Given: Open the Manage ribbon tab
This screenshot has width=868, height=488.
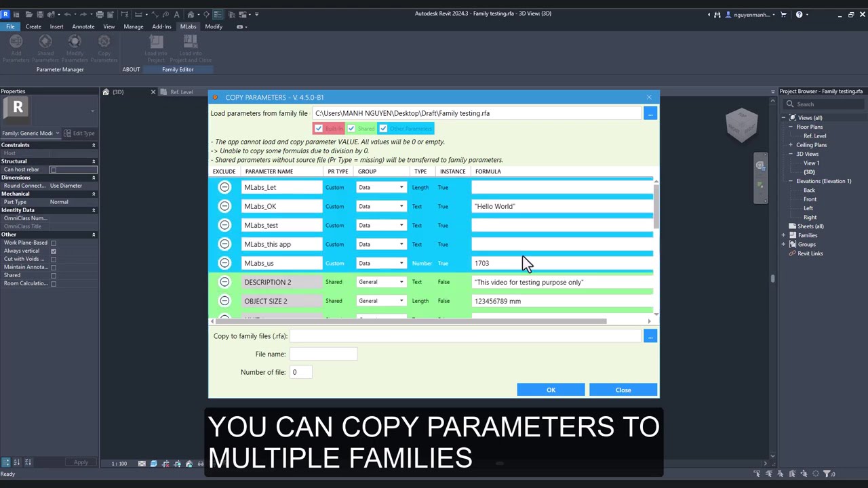Looking at the screenshot, I should point(134,26).
